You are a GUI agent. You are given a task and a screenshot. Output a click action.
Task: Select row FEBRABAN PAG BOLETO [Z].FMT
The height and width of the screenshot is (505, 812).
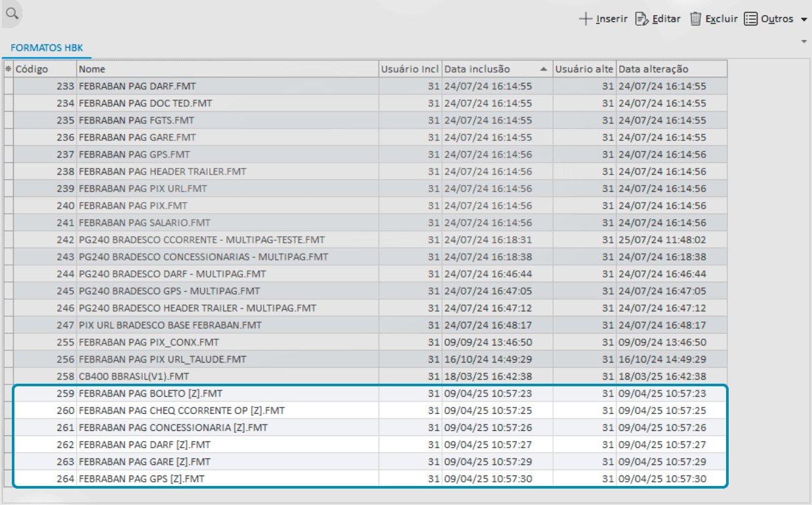pyautogui.click(x=365, y=394)
